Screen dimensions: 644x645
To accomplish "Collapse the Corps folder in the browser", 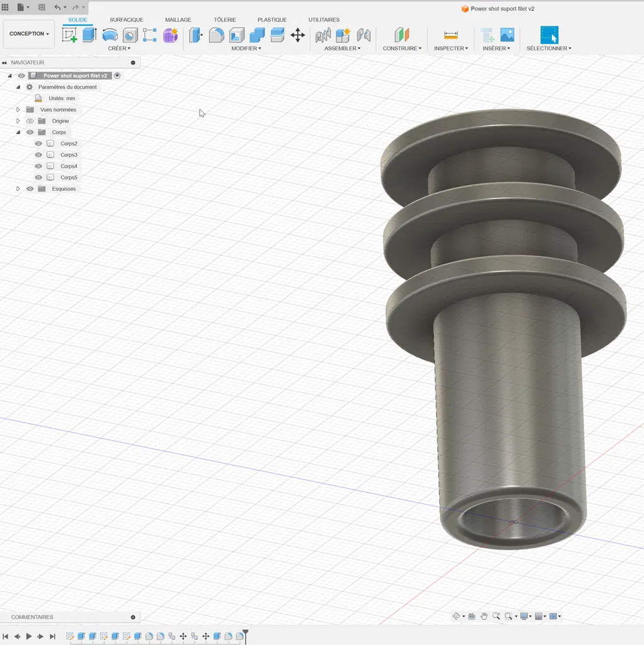I will click(18, 132).
